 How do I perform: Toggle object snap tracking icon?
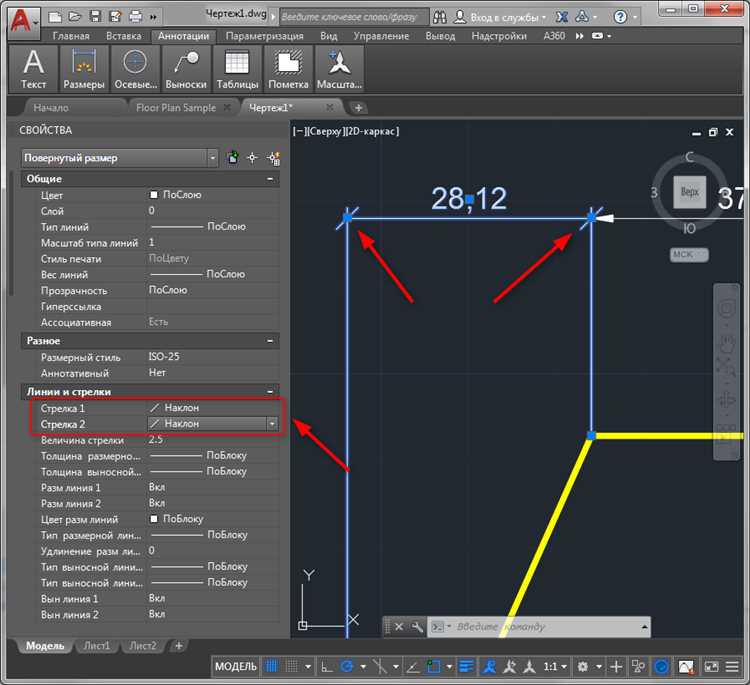pos(412,666)
